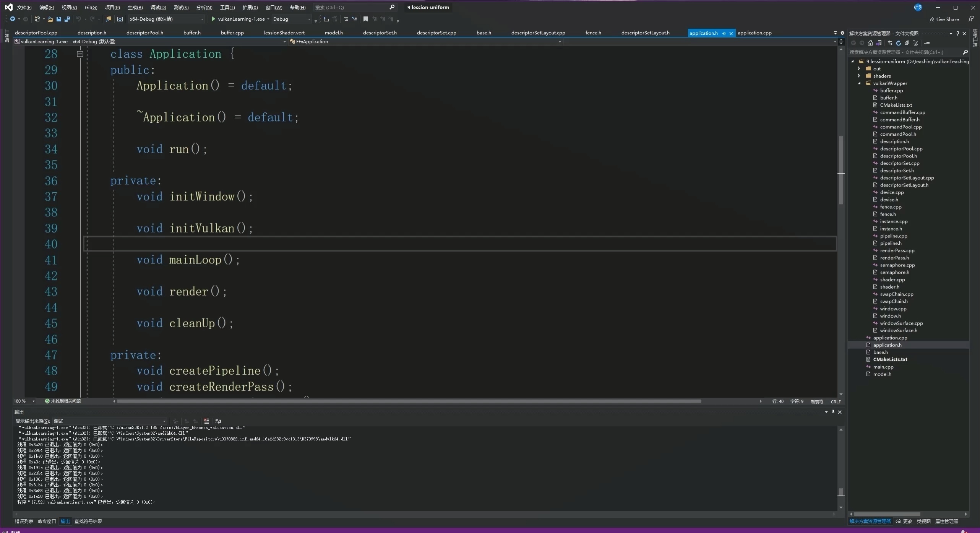Image resolution: width=980 pixels, height=533 pixels.
Task: Click the Live Share button
Action: pos(943,19)
